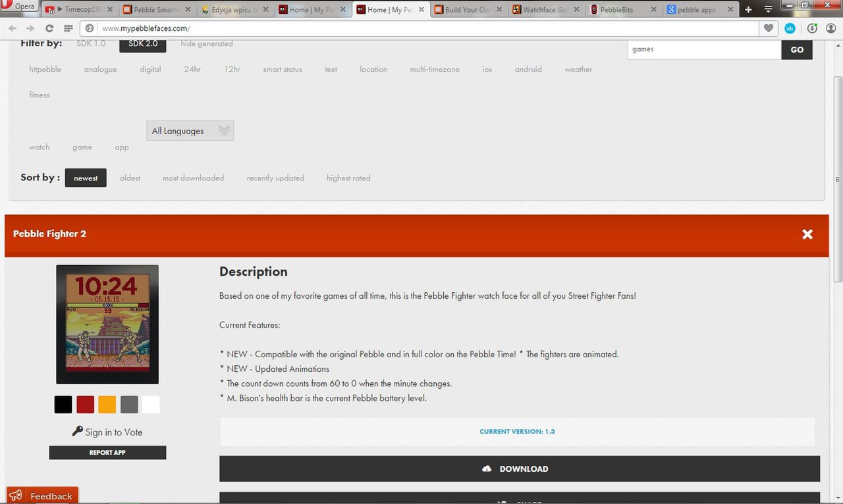Switch to the Watchface Generator tab
The height and width of the screenshot is (504, 843).
point(544,10)
